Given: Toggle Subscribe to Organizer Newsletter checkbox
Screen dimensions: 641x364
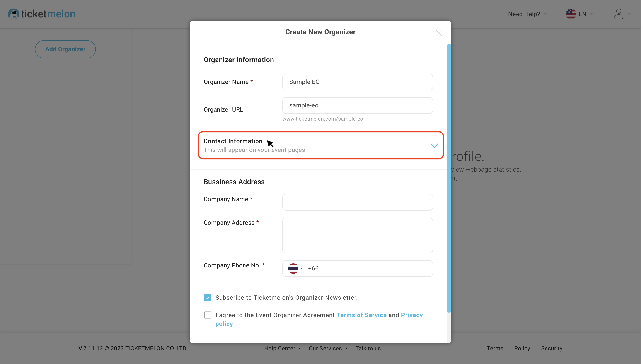Looking at the screenshot, I should 208,298.
